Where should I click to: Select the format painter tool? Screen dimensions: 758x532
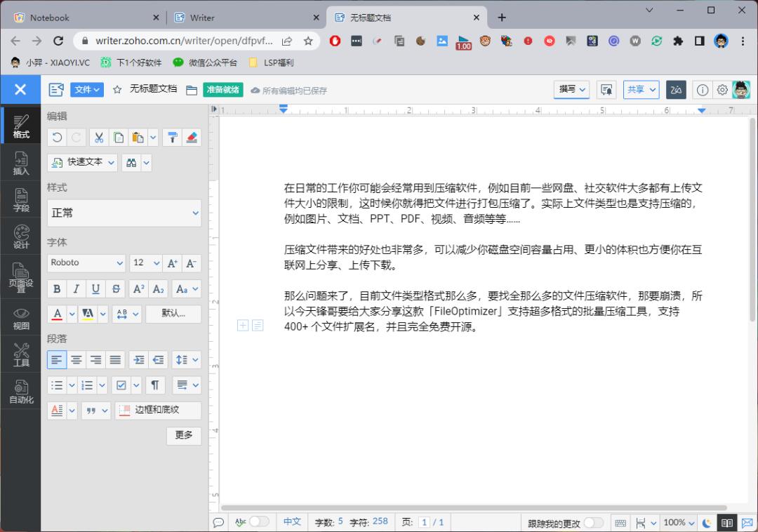tap(173, 137)
